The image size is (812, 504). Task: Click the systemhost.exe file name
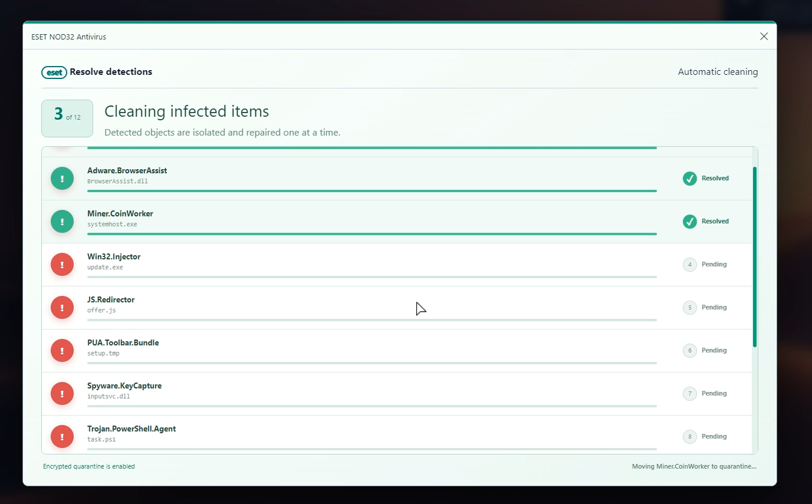tap(112, 225)
